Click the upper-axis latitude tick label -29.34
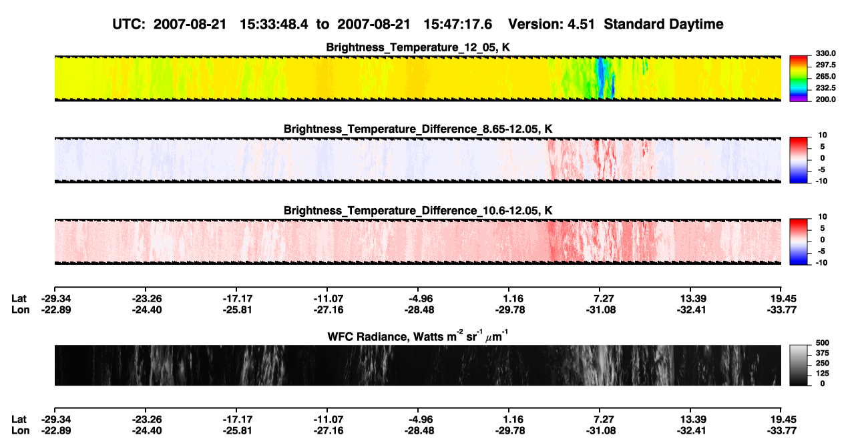868x445 pixels. 54,298
